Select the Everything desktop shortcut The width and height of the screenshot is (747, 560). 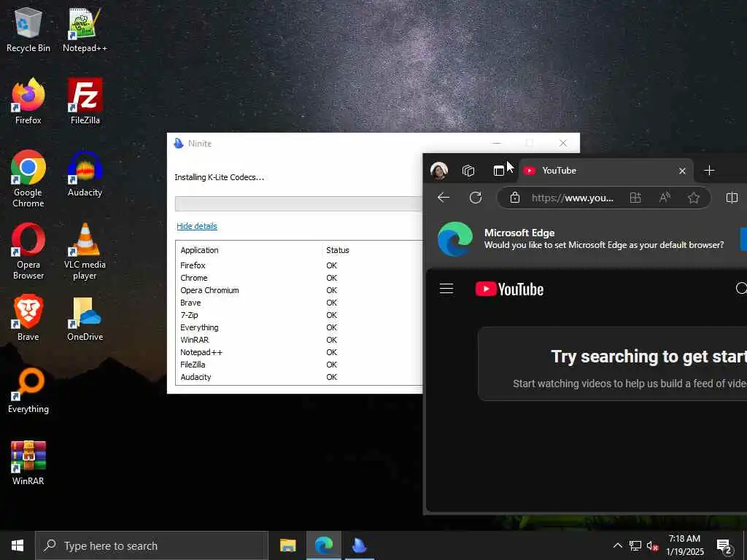(28, 391)
